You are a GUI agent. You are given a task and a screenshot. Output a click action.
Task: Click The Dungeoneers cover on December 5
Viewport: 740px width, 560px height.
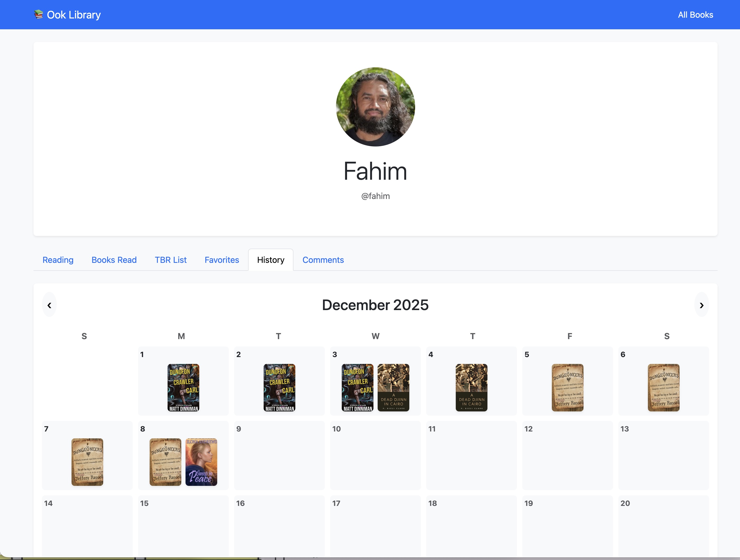click(567, 387)
